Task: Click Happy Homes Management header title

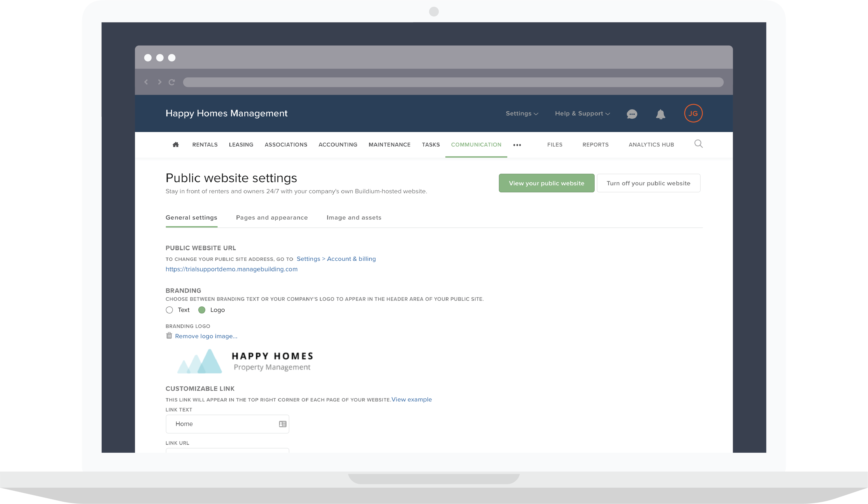Action: click(x=226, y=113)
